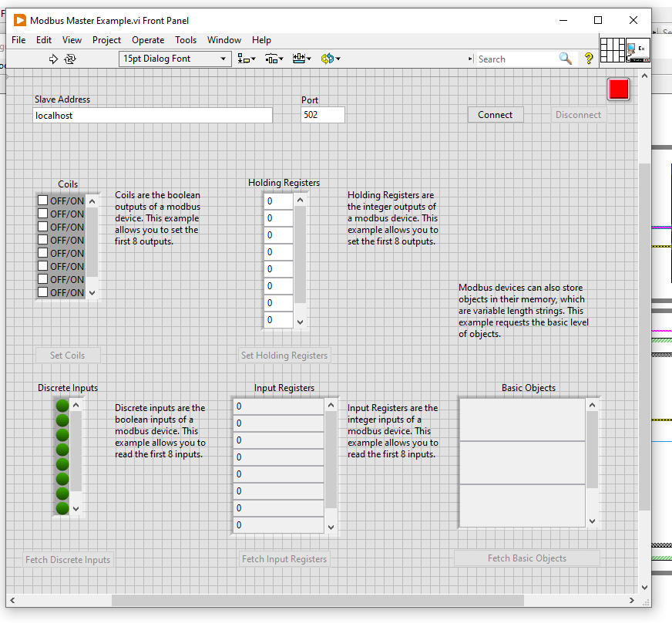Click the magnifying glass search icon
672x627 pixels.
click(x=566, y=59)
